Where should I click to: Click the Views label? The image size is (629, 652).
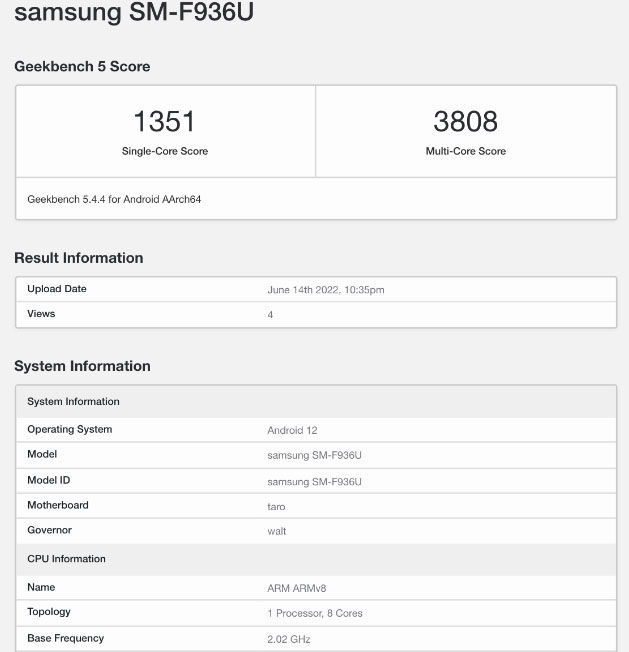(41, 314)
